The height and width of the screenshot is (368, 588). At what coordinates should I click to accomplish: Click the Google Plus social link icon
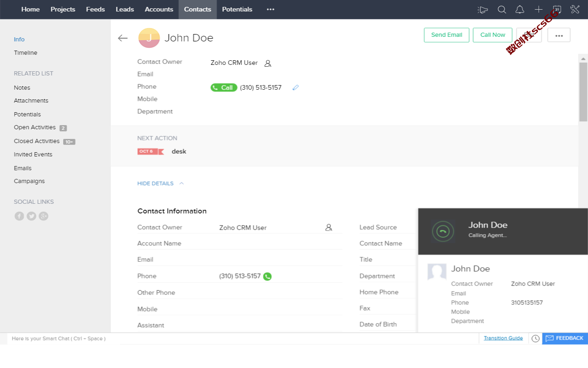pyautogui.click(x=44, y=216)
